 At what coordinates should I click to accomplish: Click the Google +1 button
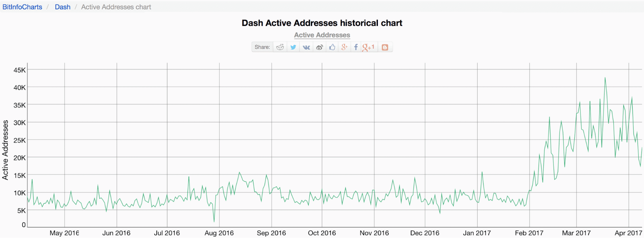point(368,47)
